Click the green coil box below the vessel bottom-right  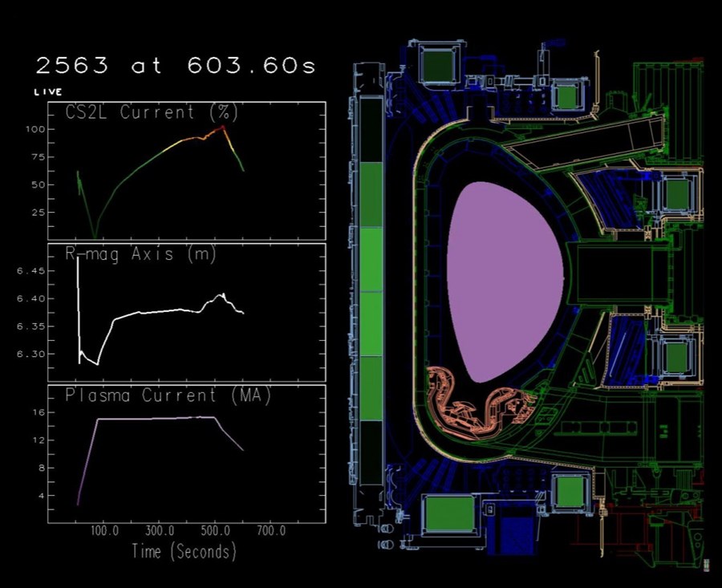570,492
